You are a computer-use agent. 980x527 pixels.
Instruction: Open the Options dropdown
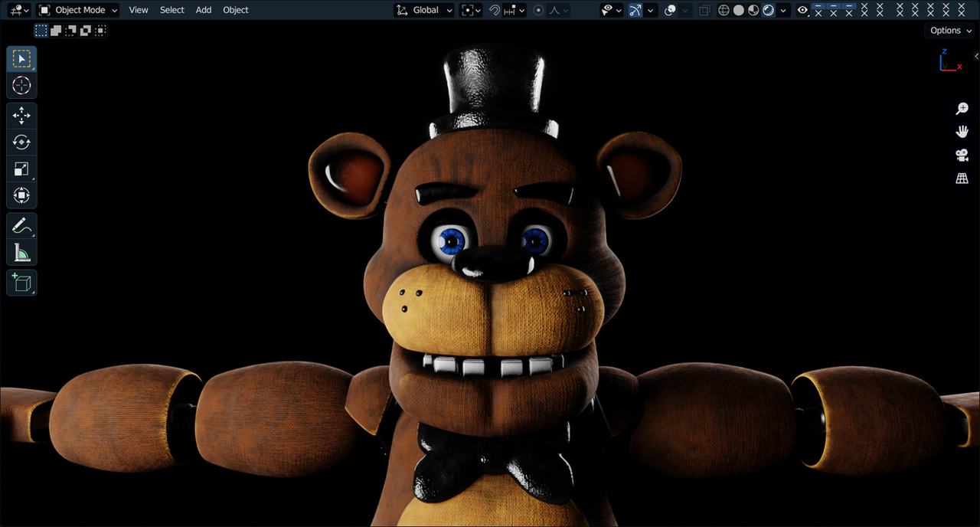(x=951, y=31)
